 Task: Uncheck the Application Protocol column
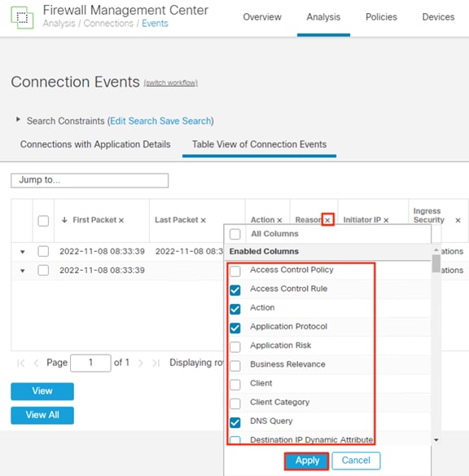tap(235, 328)
